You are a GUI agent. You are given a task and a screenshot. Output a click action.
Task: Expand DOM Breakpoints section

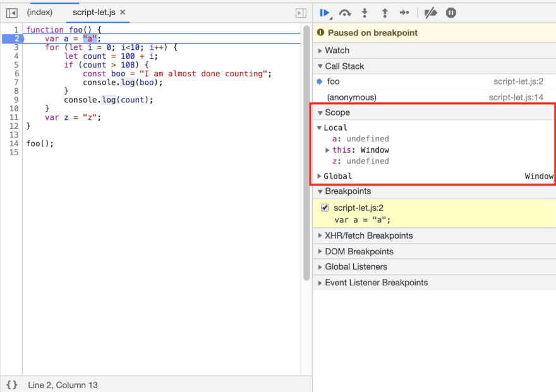[x=435, y=252]
